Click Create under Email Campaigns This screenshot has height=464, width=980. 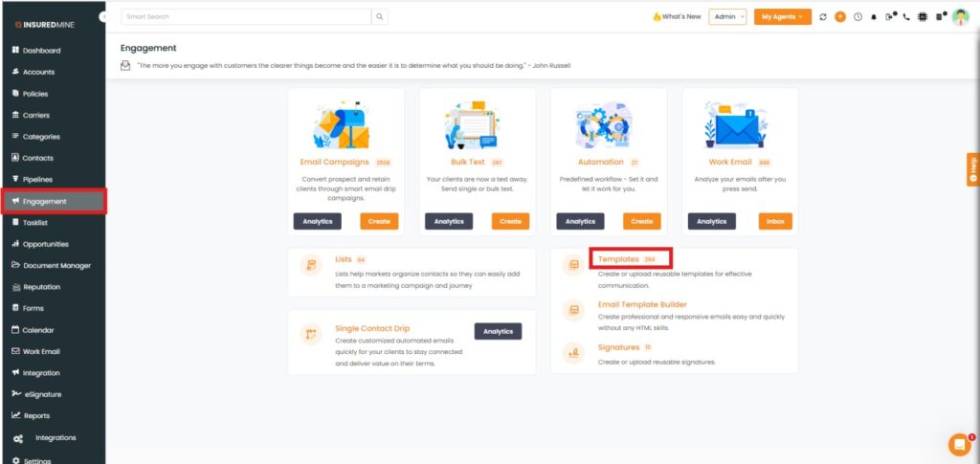point(379,221)
